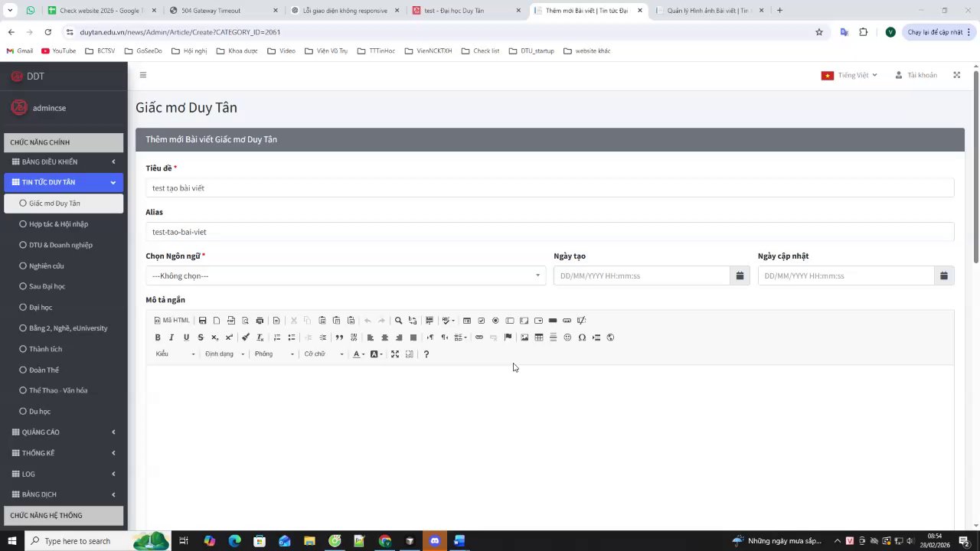Insert bulleted list icon
Viewport: 980px width, 551px height.
point(292,337)
